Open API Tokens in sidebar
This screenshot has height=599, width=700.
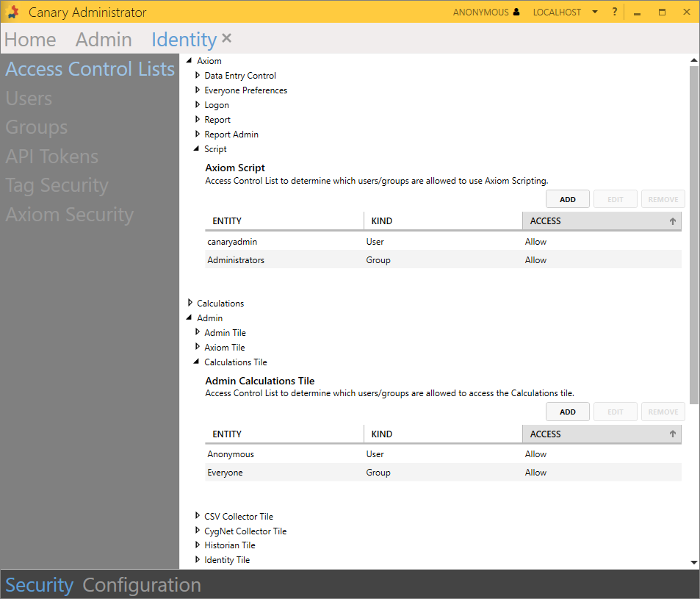click(x=51, y=157)
